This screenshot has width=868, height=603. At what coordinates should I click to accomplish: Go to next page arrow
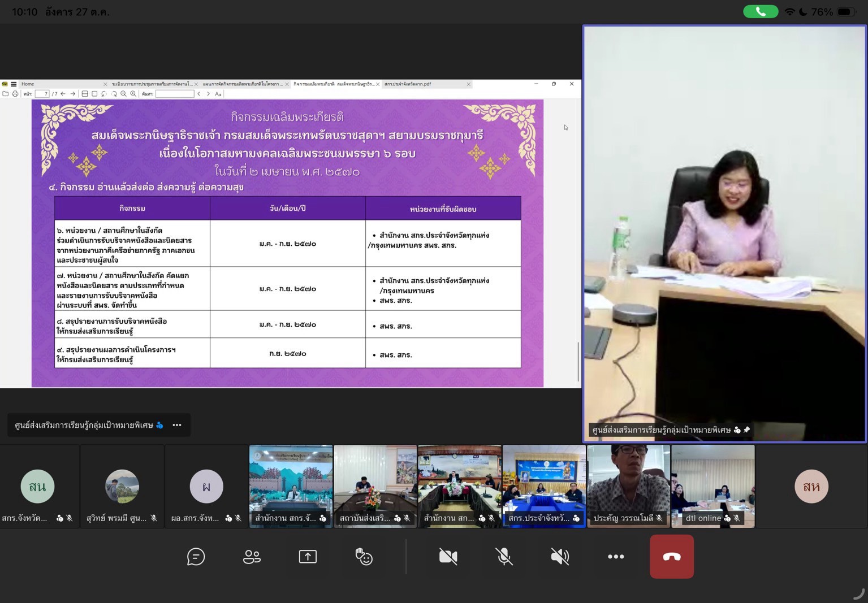pos(72,94)
